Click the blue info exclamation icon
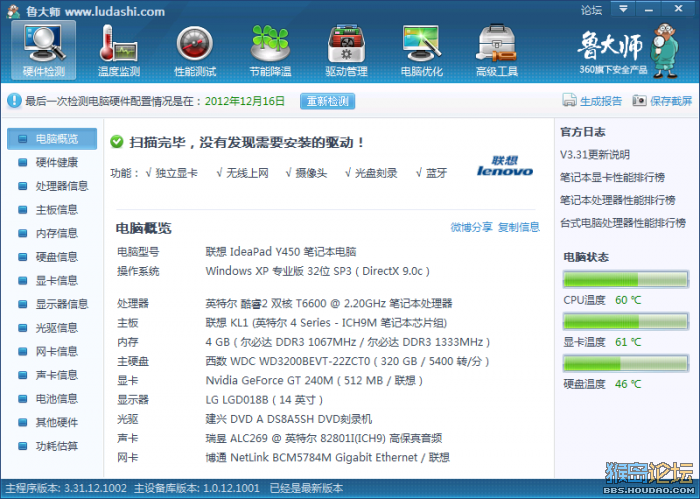This screenshot has width=700, height=499. pyautogui.click(x=14, y=100)
